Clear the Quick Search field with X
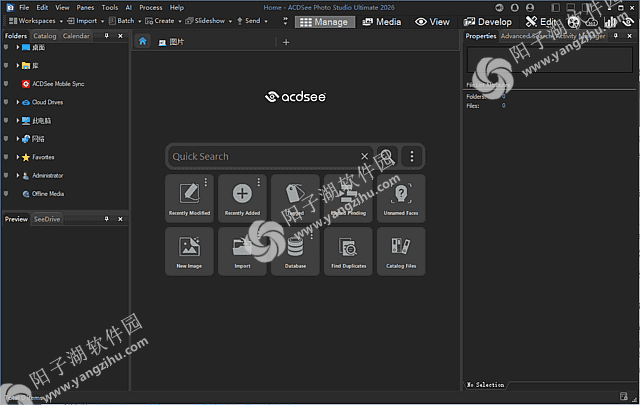Screen dimensions: 640x405 (x=364, y=156)
